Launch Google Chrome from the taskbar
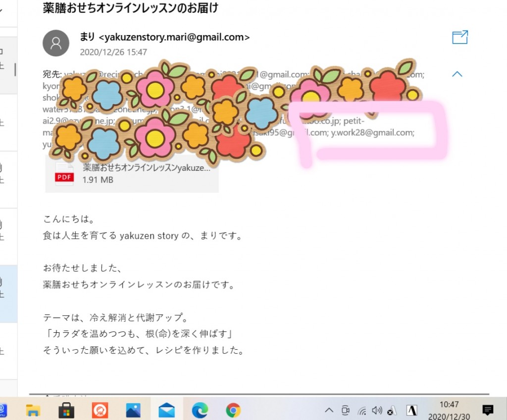 click(x=233, y=410)
